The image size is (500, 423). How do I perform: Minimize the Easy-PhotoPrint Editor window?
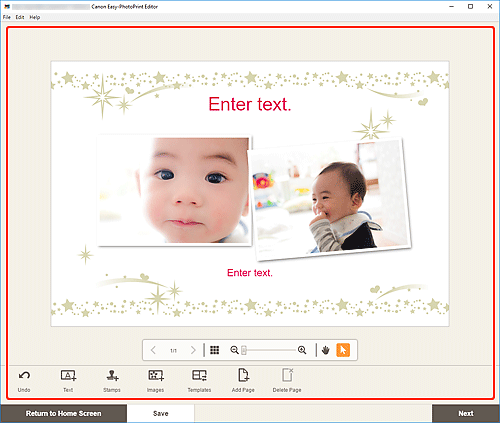451,6
